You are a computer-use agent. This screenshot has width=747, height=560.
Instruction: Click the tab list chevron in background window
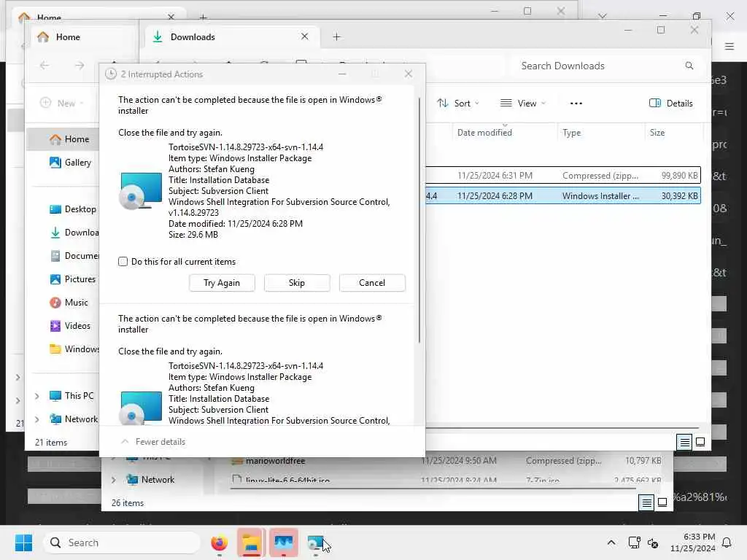point(603,16)
